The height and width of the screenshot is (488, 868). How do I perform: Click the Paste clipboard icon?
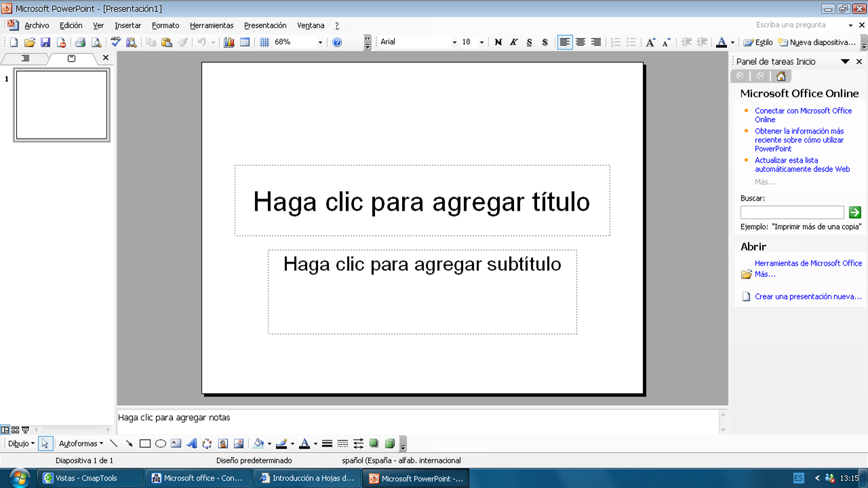tap(167, 42)
